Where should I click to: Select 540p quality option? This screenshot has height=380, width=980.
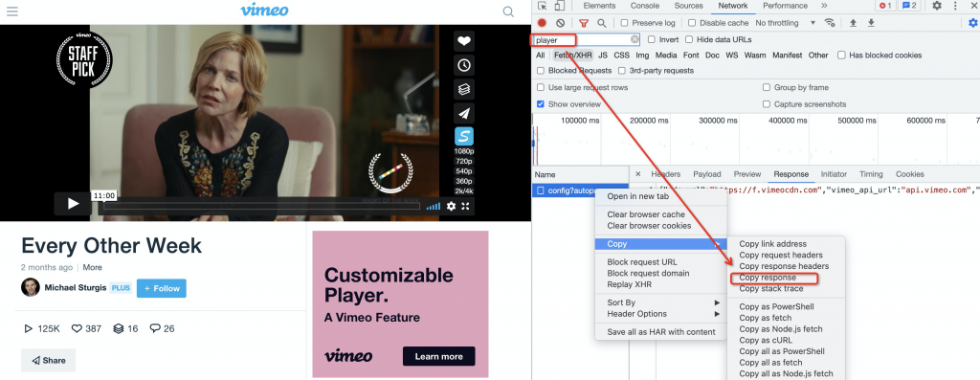coord(464,171)
